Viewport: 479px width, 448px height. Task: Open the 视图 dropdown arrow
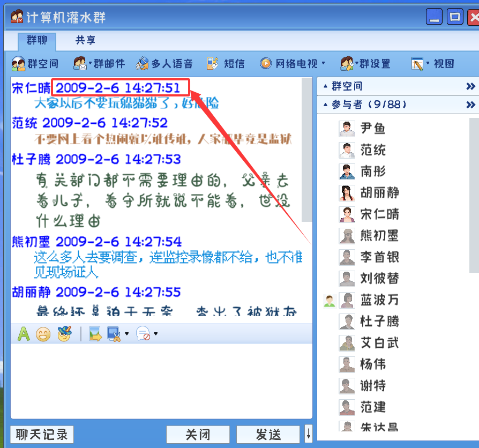click(428, 63)
